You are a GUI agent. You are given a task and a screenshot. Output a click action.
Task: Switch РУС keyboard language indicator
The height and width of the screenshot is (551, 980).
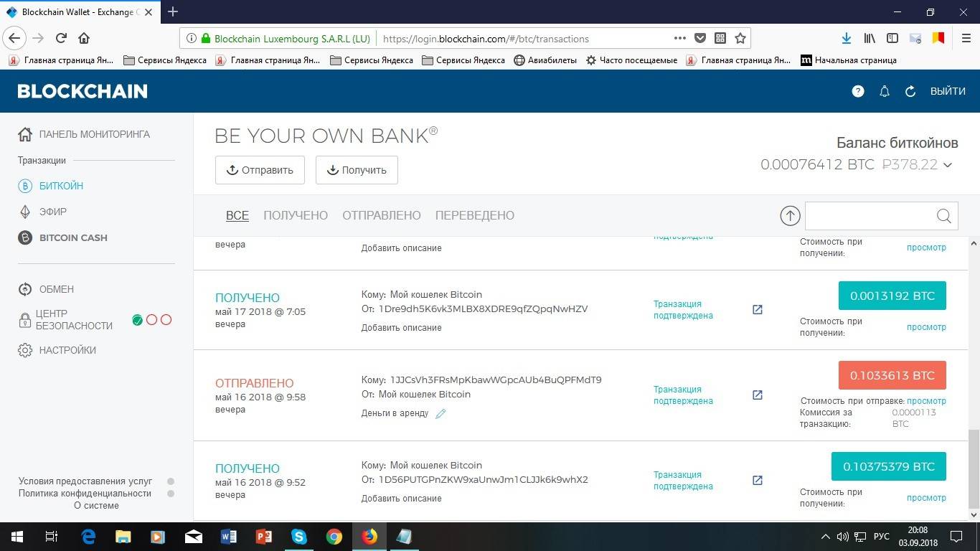click(x=882, y=536)
